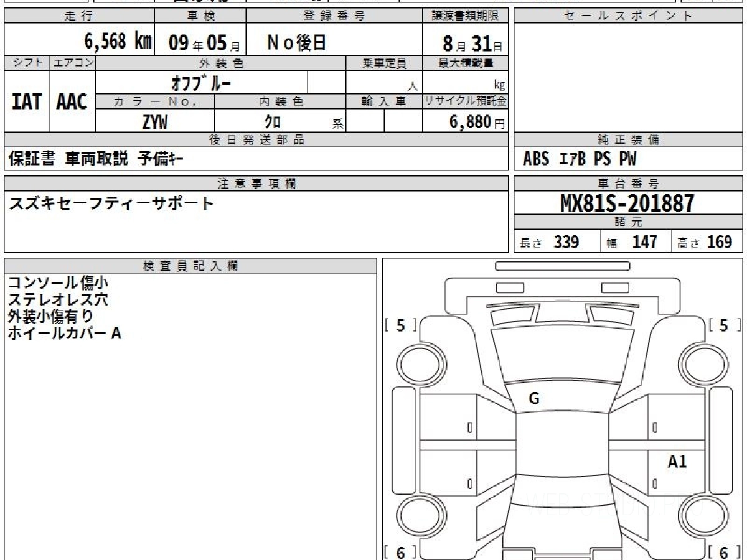This screenshot has height=560, width=747.
Task: Click the ABS エアB PS PW equipment line
Action: point(580,160)
